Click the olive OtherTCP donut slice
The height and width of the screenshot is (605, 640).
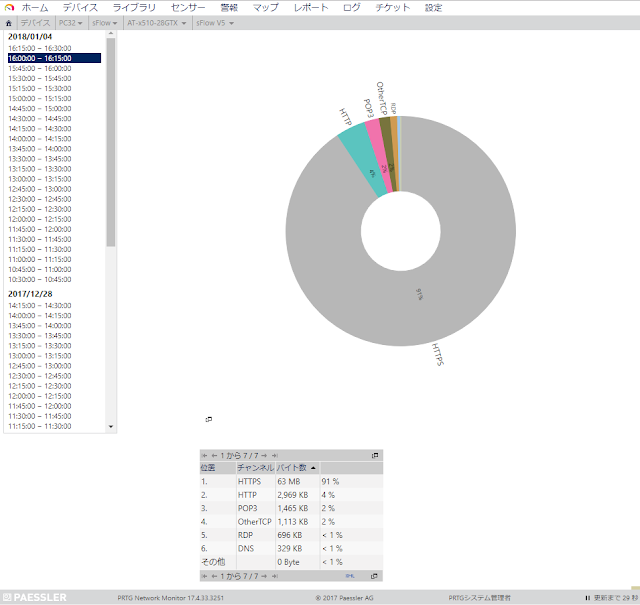click(388, 153)
